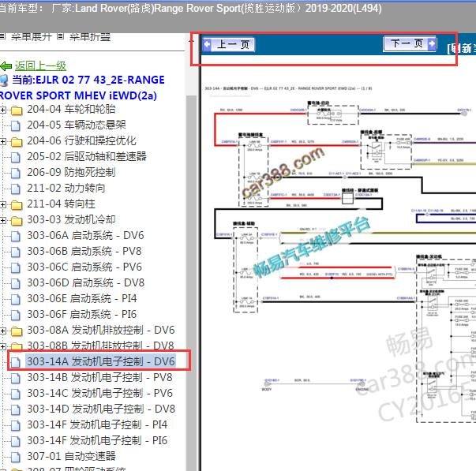Click page icon of 303-06F 启动系统
The image size is (476, 471).
[x=16, y=315]
